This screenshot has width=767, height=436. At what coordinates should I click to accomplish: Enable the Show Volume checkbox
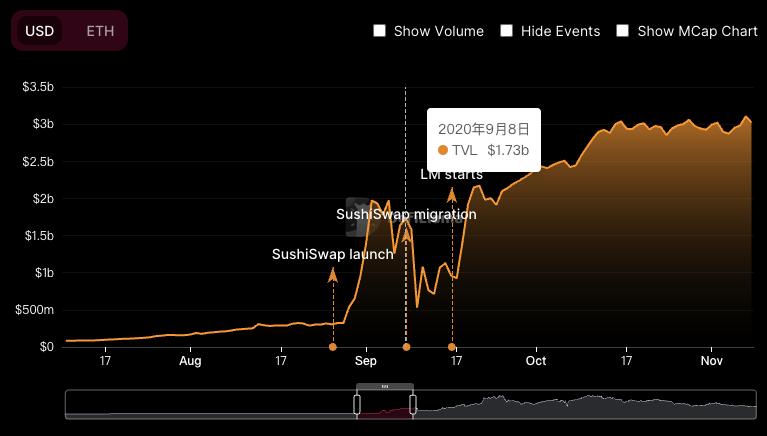380,31
